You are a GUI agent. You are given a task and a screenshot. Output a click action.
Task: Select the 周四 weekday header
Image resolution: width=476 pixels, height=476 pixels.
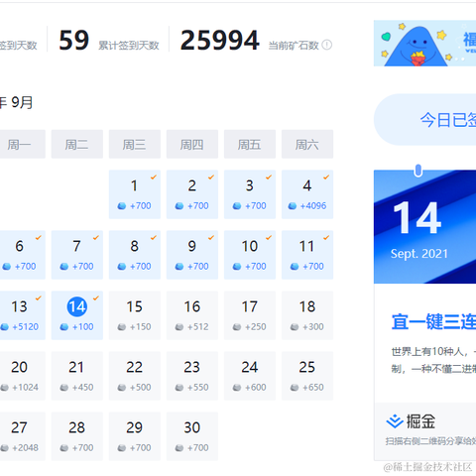tap(192, 144)
